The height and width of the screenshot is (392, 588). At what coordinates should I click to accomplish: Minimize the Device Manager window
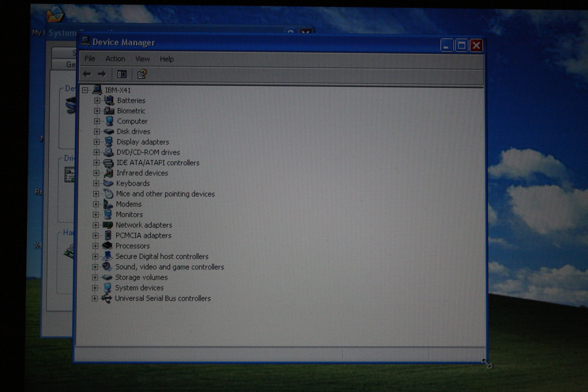(447, 45)
